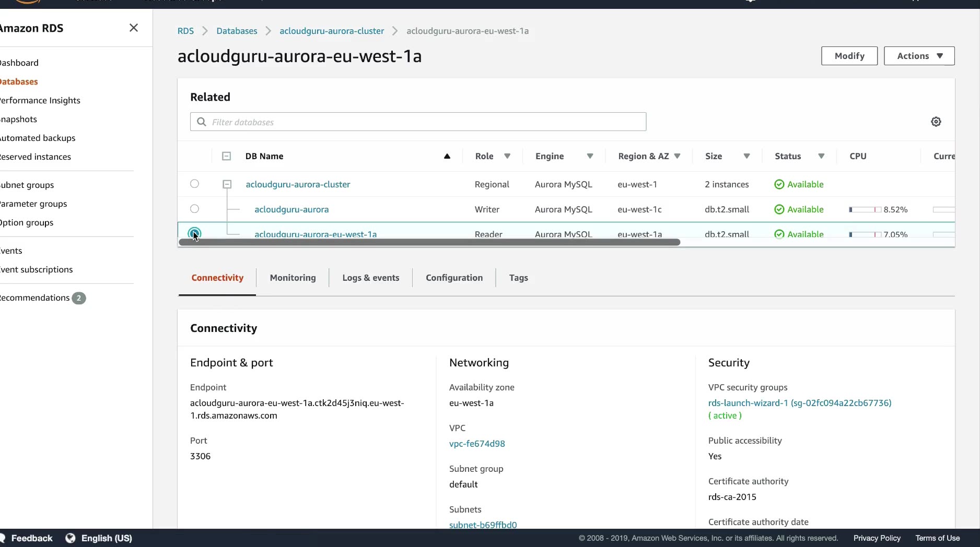Open the acloudguru-aurora writer instance link
The width and height of the screenshot is (980, 547).
291,209
